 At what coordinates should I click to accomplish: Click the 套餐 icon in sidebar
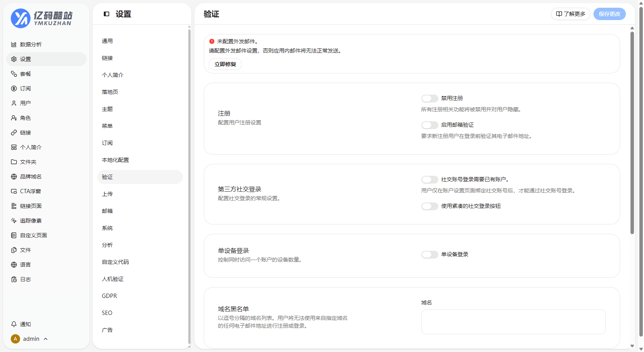[14, 74]
